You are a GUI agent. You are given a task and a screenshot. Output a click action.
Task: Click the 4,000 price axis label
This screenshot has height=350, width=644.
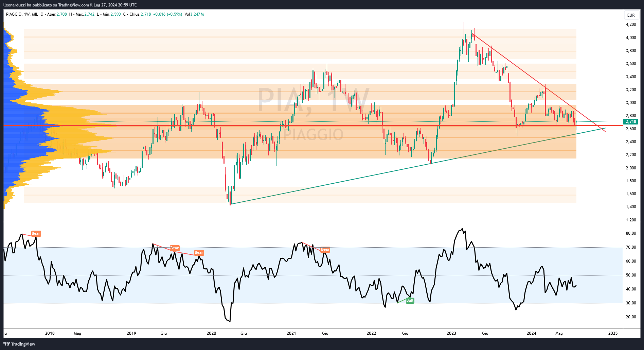631,38
